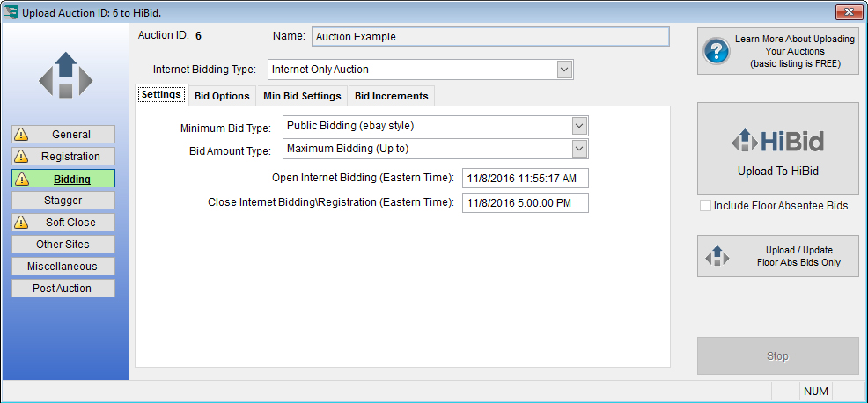The height and width of the screenshot is (403, 868).
Task: Open the Miscellaneous section
Action: point(63,267)
